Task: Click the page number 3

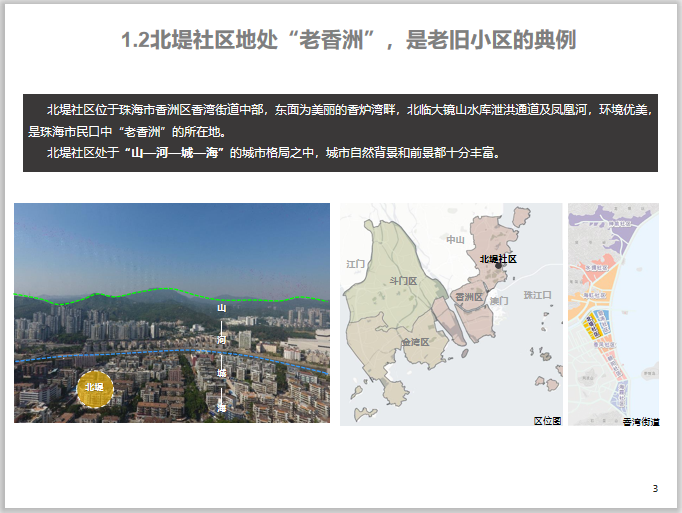Action: coord(655,488)
